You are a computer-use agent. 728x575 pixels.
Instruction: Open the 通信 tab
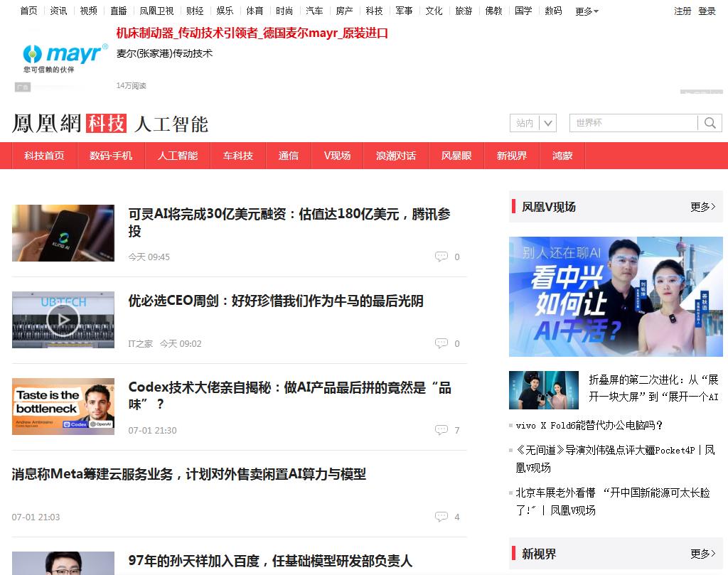pos(289,156)
